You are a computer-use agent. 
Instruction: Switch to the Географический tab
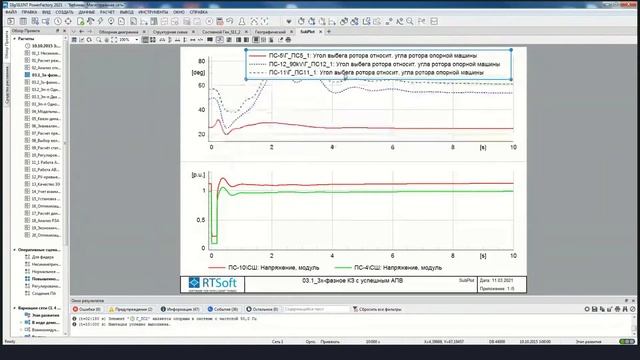coord(270,31)
